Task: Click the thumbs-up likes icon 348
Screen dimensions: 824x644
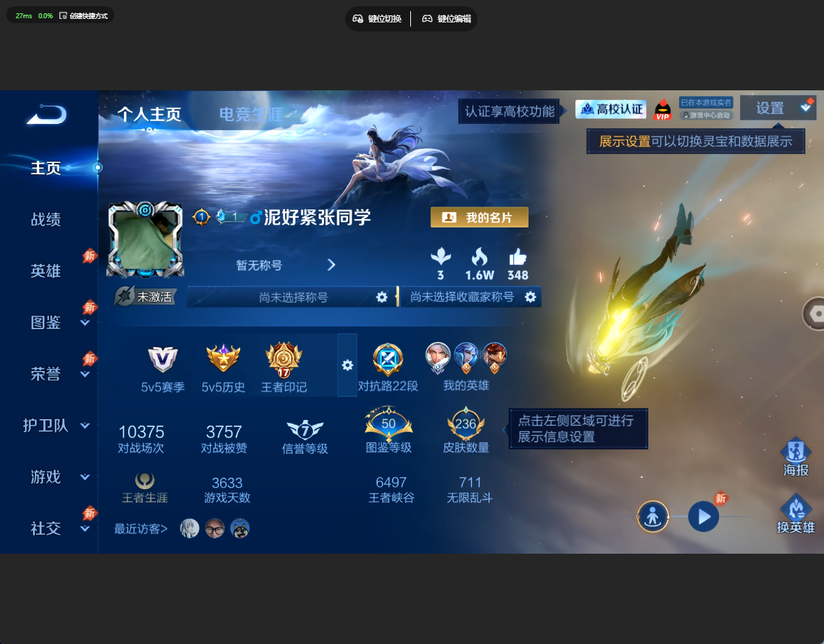Action: pyautogui.click(x=517, y=263)
